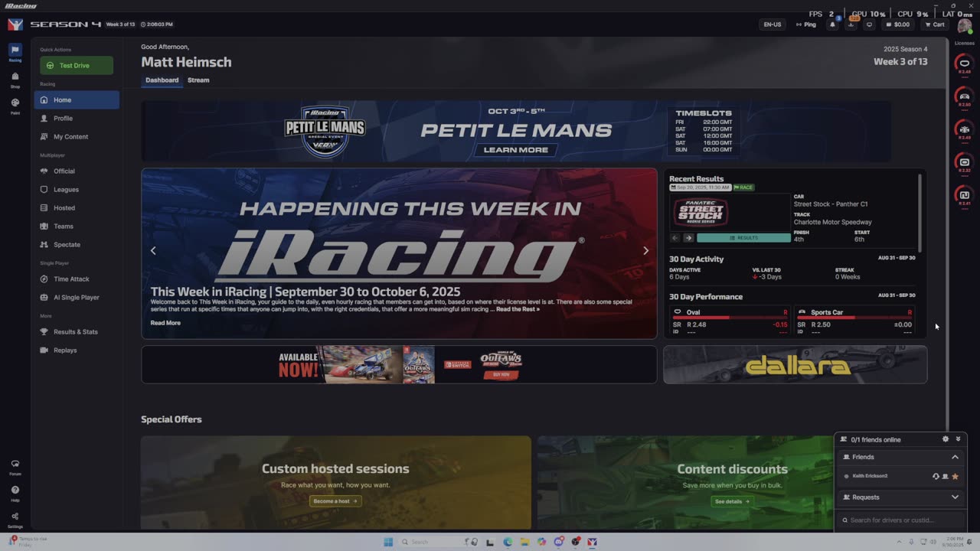Select the Dirt Oval license icon
980x551 pixels.
click(x=964, y=162)
